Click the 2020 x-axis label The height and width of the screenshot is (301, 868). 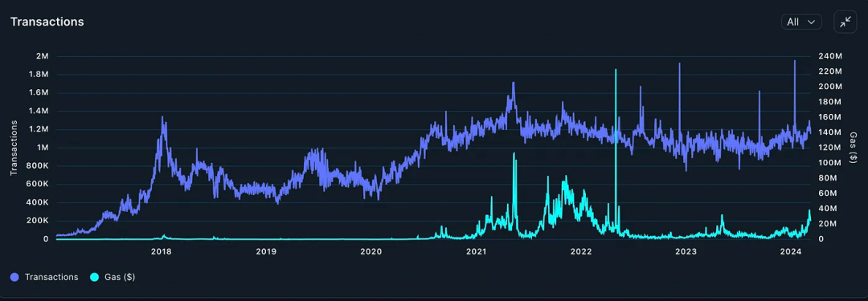371,252
